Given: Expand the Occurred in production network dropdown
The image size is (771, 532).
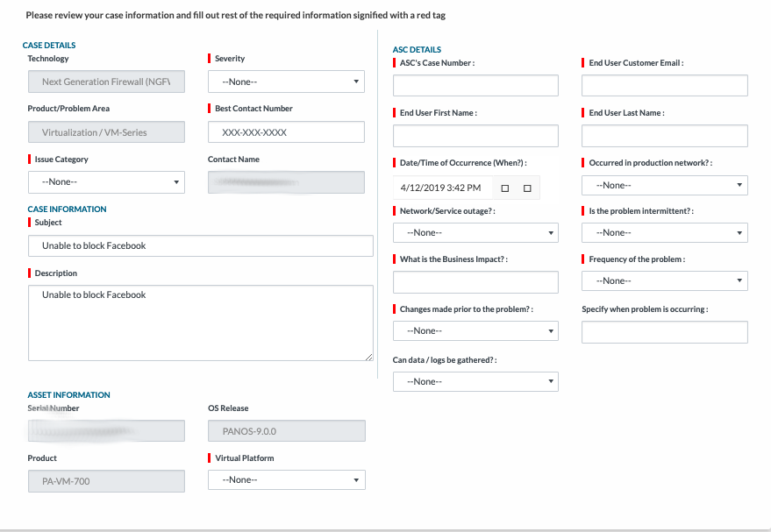Looking at the screenshot, I should tap(664, 185).
